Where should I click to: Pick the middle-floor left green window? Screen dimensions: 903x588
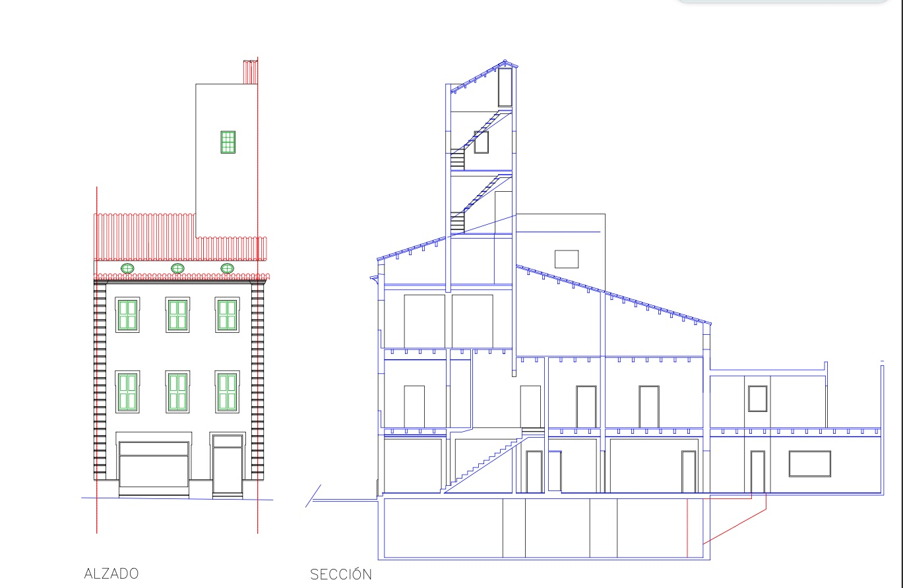click(127, 392)
